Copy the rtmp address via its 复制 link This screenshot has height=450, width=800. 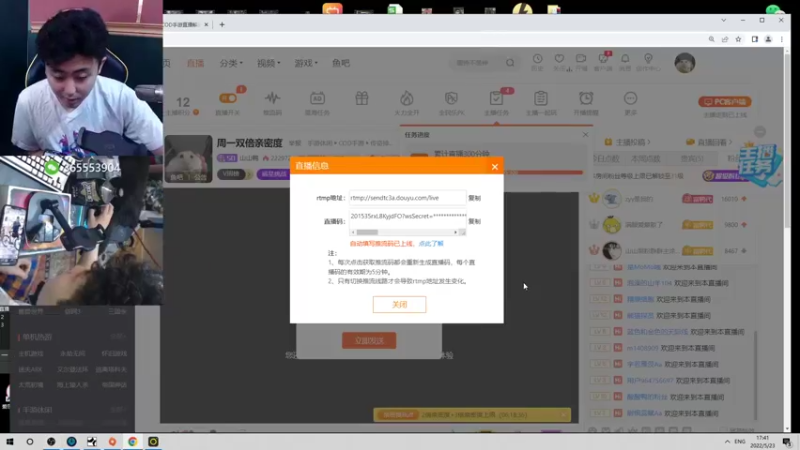pos(474,198)
